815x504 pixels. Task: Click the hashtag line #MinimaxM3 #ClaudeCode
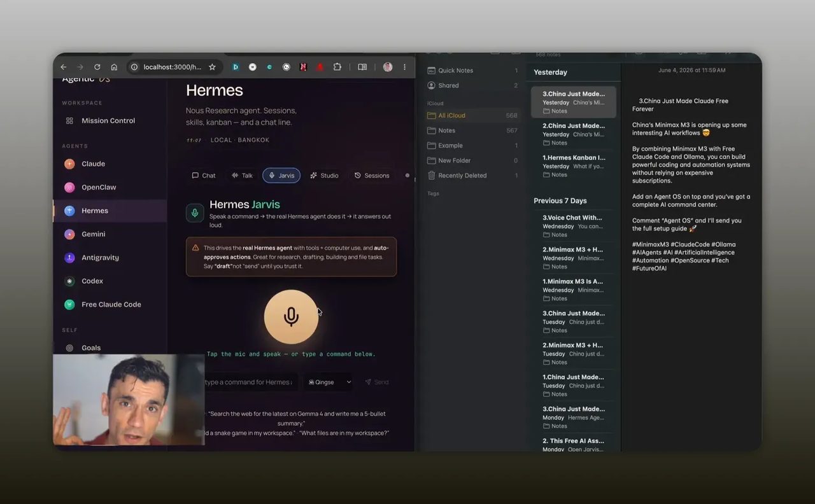(x=684, y=244)
